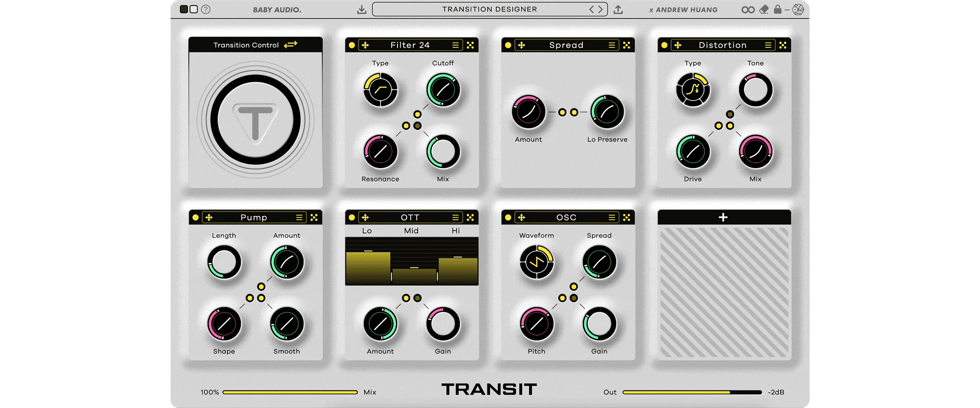Image resolution: width=980 pixels, height=408 pixels.
Task: Click the question mark help icon
Action: tap(206, 9)
